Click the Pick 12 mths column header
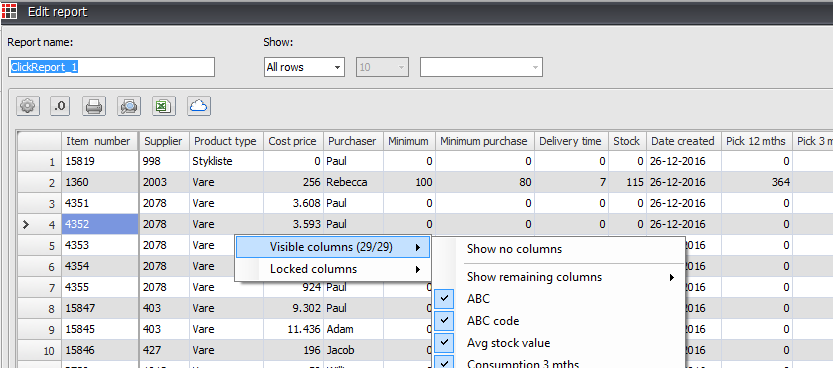 tap(757, 141)
